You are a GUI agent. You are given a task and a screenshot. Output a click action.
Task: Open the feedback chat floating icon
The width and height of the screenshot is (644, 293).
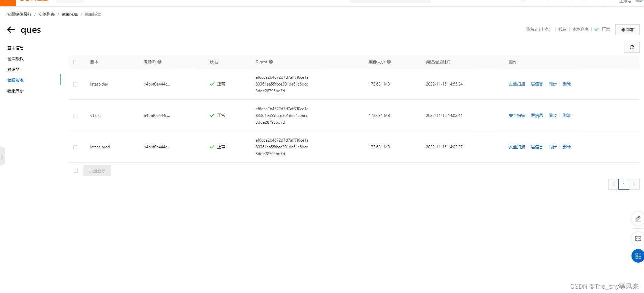638,239
